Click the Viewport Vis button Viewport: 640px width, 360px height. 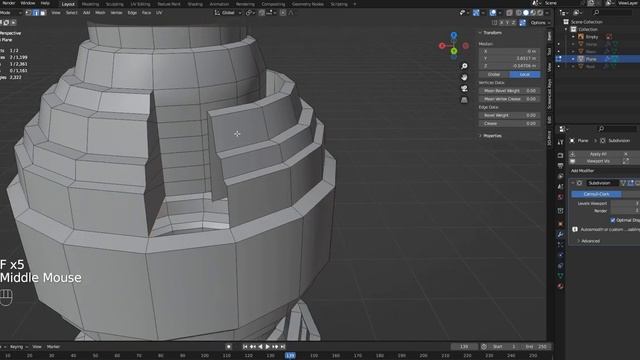(598, 161)
